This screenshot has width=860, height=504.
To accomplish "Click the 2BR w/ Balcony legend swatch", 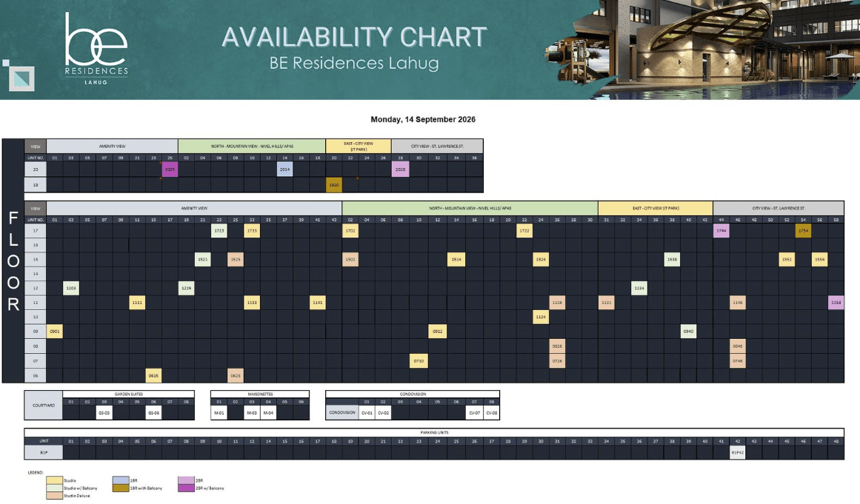I will tap(187, 488).
